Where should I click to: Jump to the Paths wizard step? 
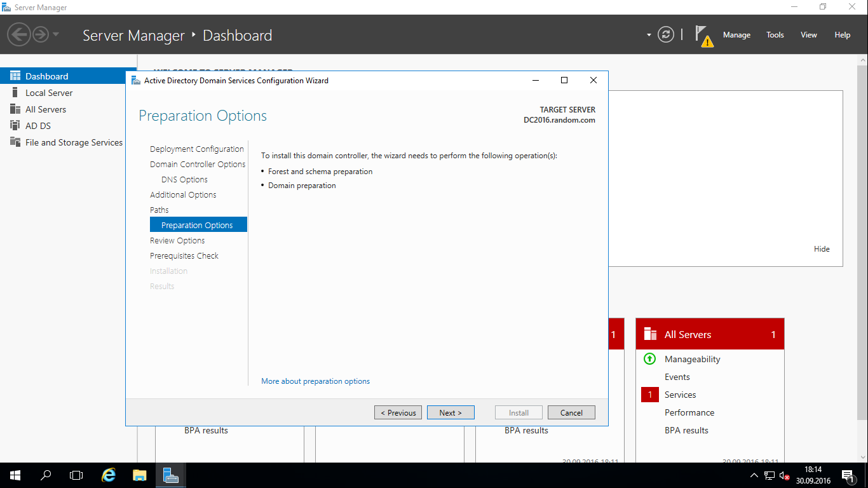click(159, 210)
